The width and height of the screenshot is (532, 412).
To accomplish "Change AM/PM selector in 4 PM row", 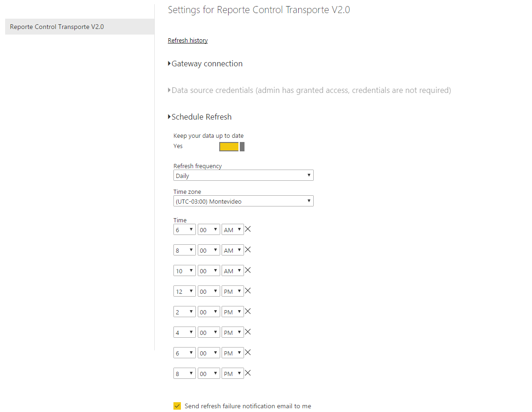I will click(233, 332).
